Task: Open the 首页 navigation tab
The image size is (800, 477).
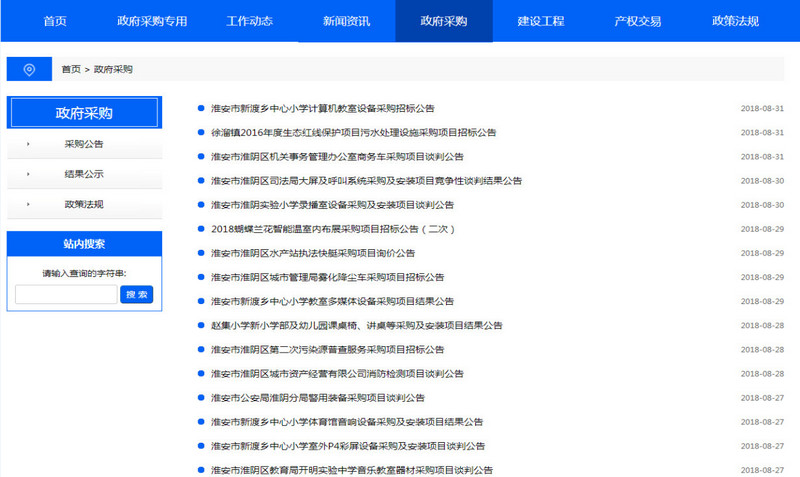Action: pyautogui.click(x=55, y=21)
